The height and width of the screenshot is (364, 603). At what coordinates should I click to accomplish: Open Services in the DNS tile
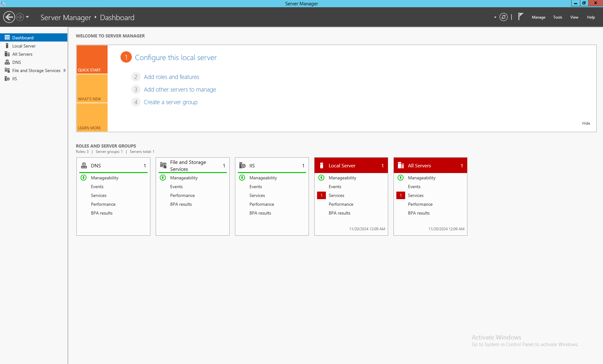pyautogui.click(x=99, y=195)
